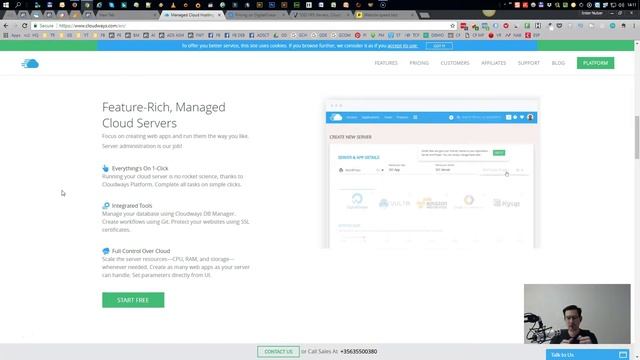
Task: Click the green PLATFORM button
Action: tap(595, 63)
